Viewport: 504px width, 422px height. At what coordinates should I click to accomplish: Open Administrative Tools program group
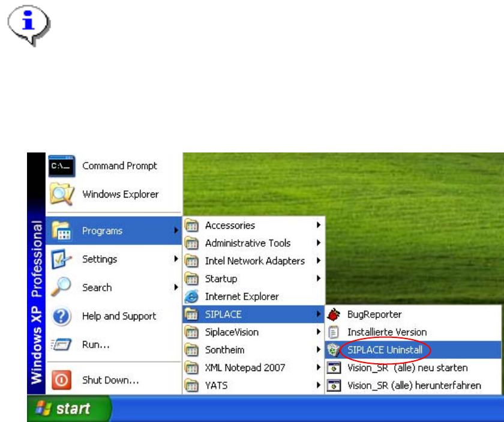coord(254,243)
